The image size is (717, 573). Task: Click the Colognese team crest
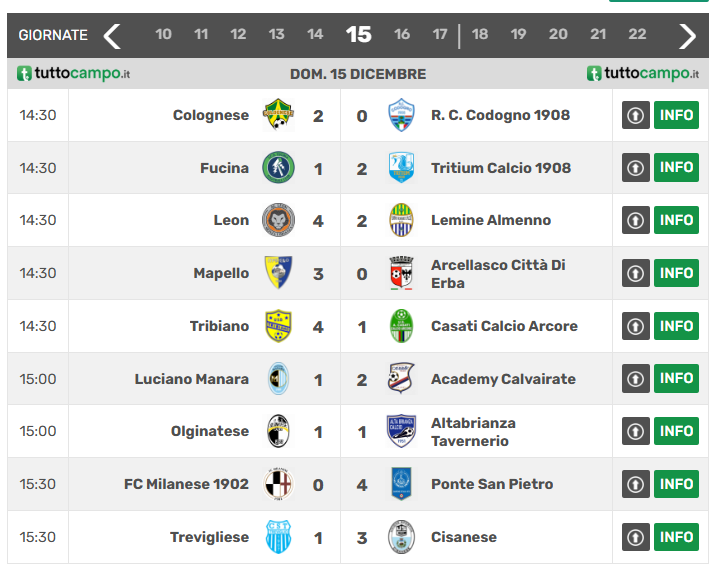[x=278, y=115]
